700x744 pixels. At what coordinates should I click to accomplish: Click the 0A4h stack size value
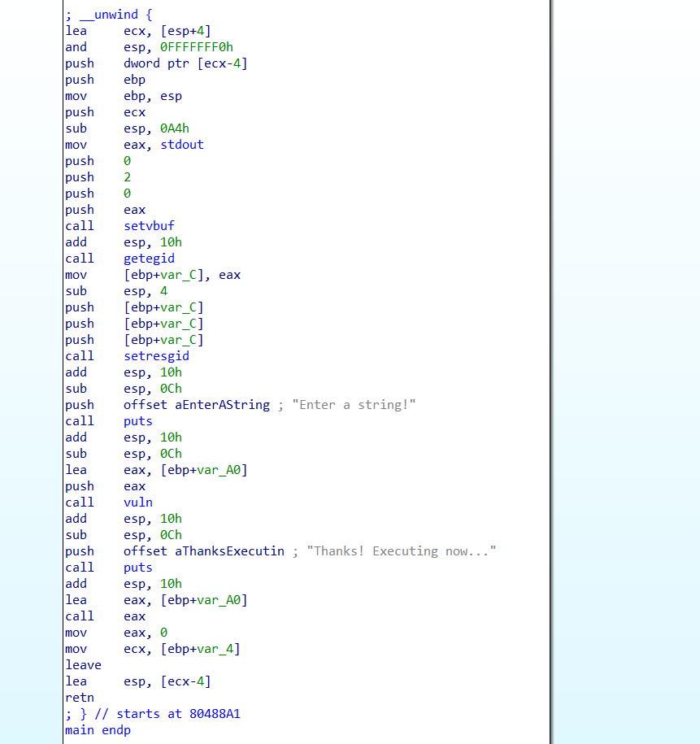pyautogui.click(x=175, y=128)
